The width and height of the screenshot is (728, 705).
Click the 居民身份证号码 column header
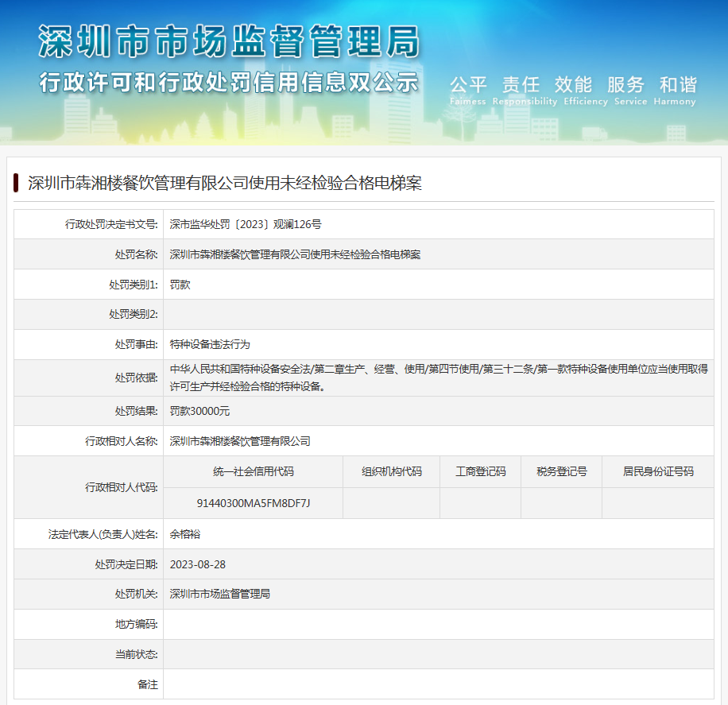point(658,472)
